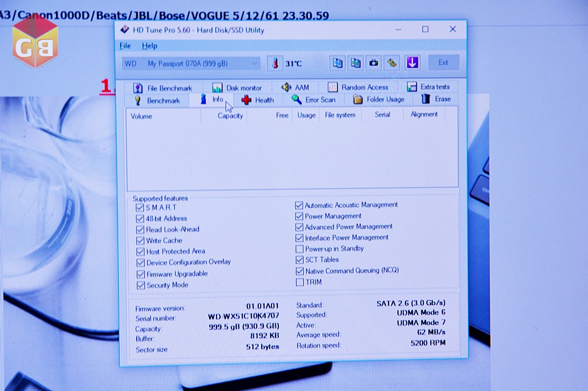Toggle the Interface Power Management checkbox

pos(299,238)
